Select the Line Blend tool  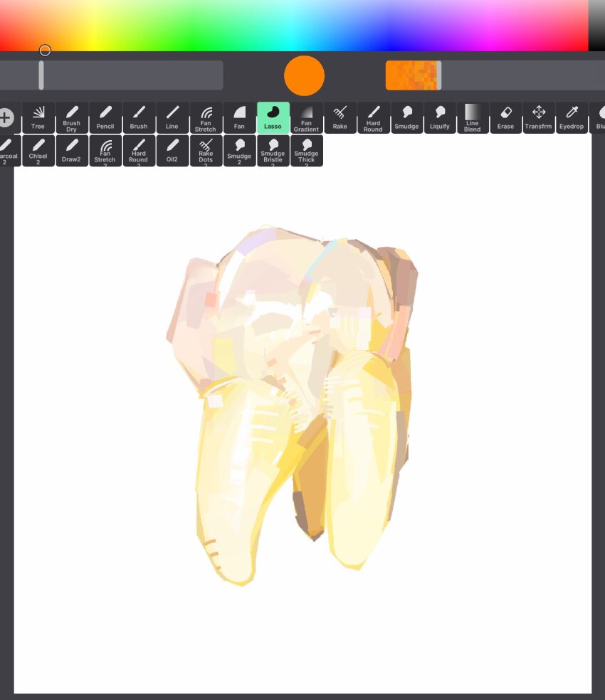tap(472, 117)
